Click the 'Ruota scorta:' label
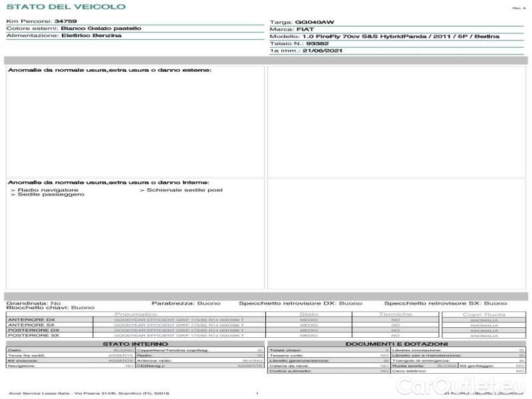The height and width of the screenshot is (399, 532). (408, 366)
